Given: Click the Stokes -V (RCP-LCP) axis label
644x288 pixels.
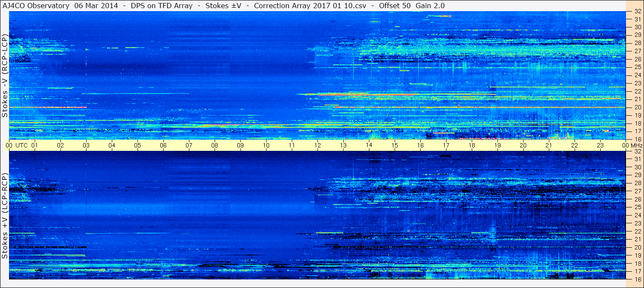Looking at the screenshot, I should tap(5, 76).
